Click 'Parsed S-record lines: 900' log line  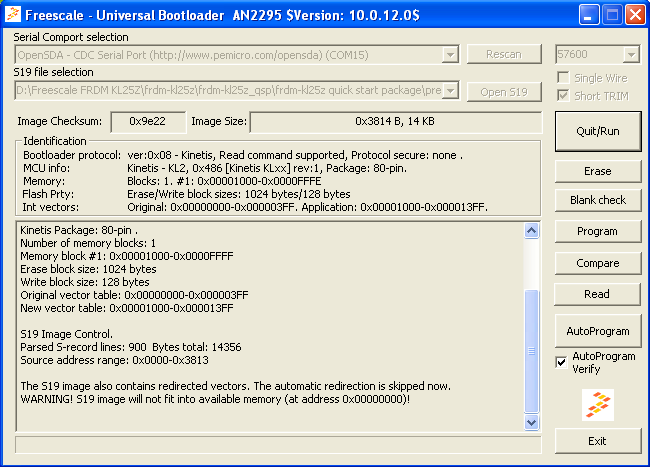pyautogui.click(x=131, y=347)
